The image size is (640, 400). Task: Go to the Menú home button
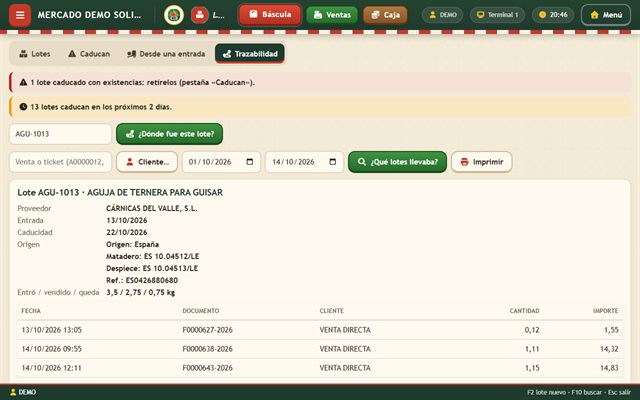point(606,15)
